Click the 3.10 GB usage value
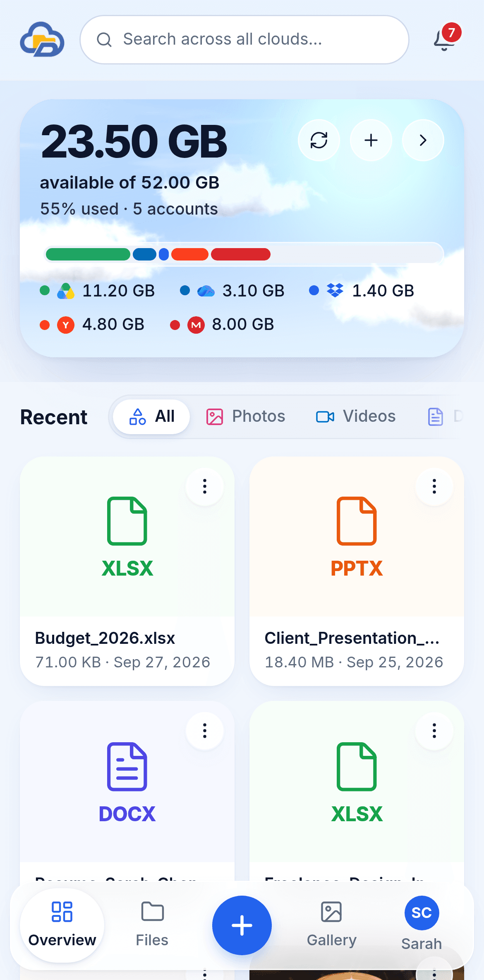Viewport: 484px width, 980px height. (254, 291)
